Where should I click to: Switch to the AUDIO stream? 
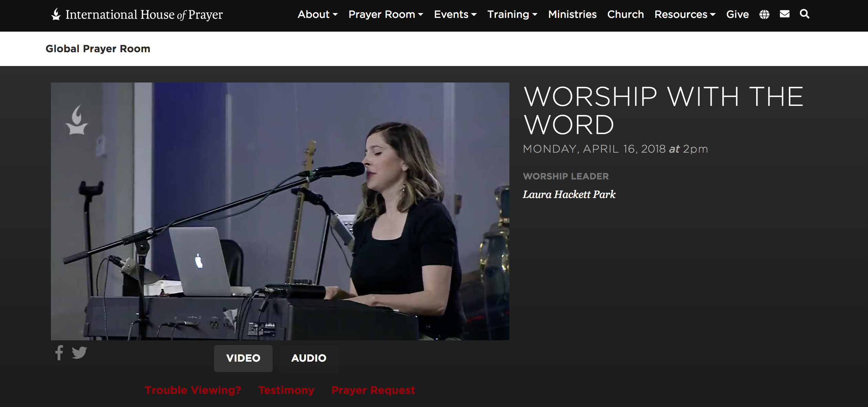pyautogui.click(x=309, y=358)
